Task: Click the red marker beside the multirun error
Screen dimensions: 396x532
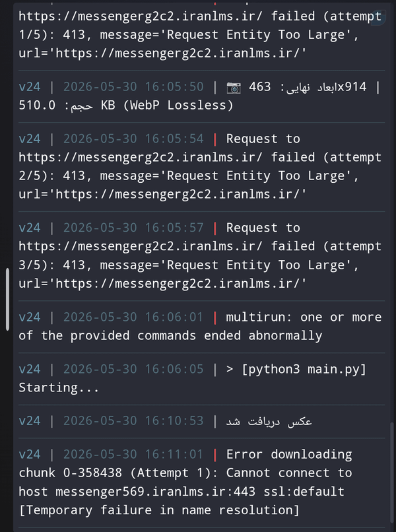Action: tap(214, 317)
